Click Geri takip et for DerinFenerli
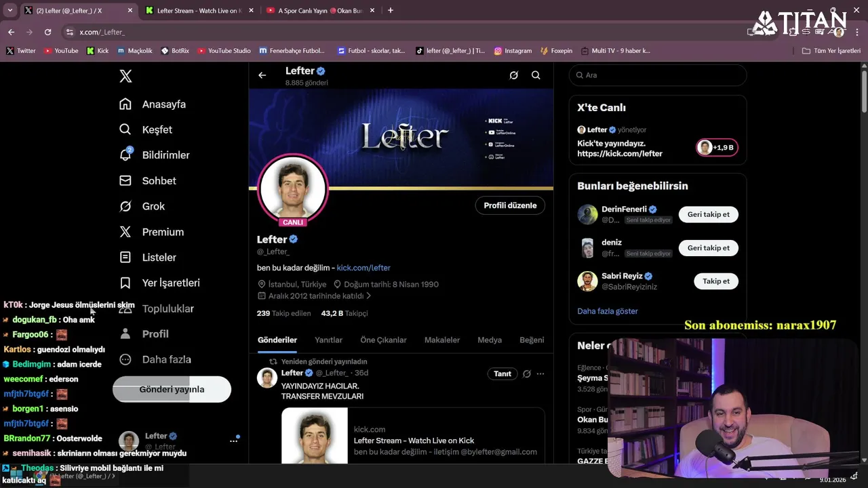Screen dimensions: 868x488 click(x=708, y=214)
